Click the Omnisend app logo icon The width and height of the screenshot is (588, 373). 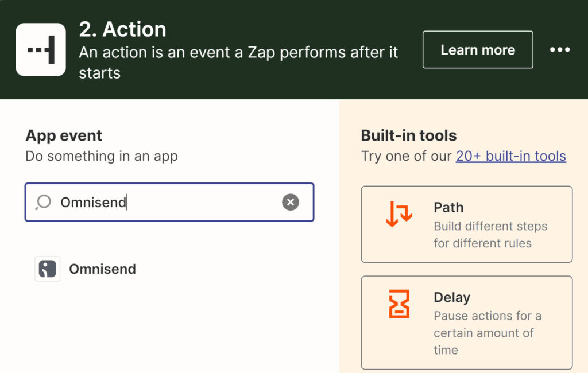tap(47, 269)
